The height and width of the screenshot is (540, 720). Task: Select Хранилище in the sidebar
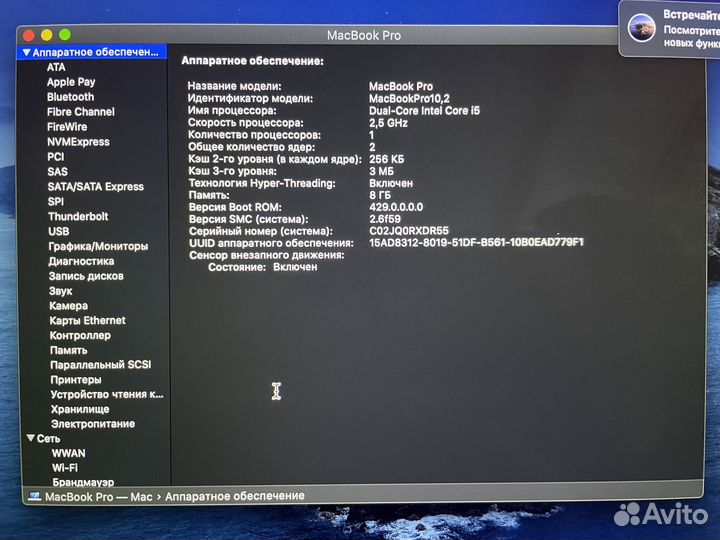[x=80, y=409]
